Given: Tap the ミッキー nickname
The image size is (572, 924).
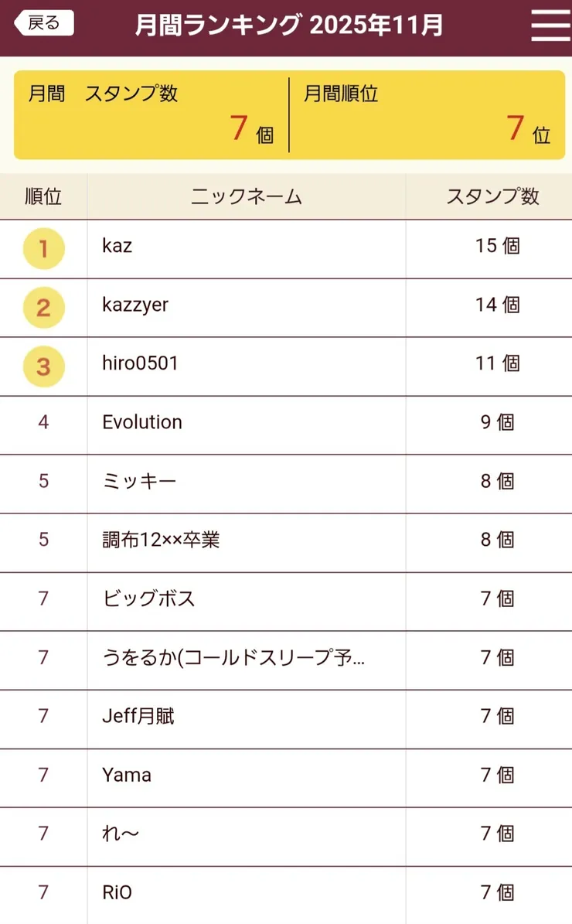Looking at the screenshot, I should pos(139,481).
